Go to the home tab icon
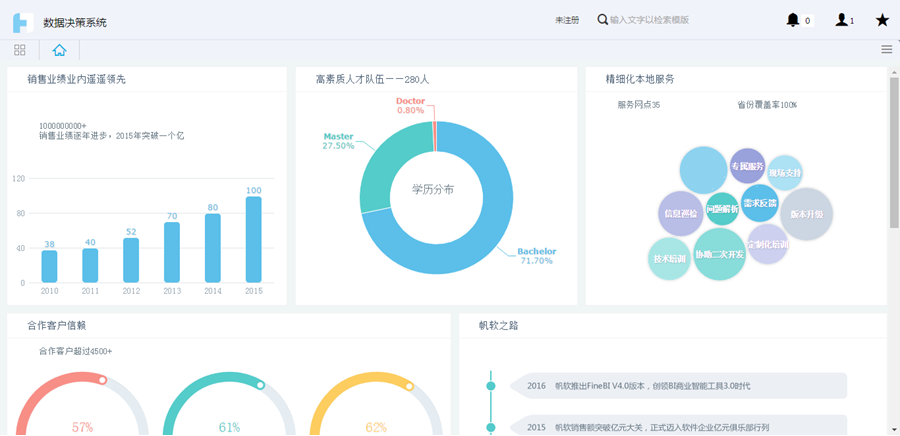Image resolution: width=900 pixels, height=436 pixels. [x=59, y=50]
